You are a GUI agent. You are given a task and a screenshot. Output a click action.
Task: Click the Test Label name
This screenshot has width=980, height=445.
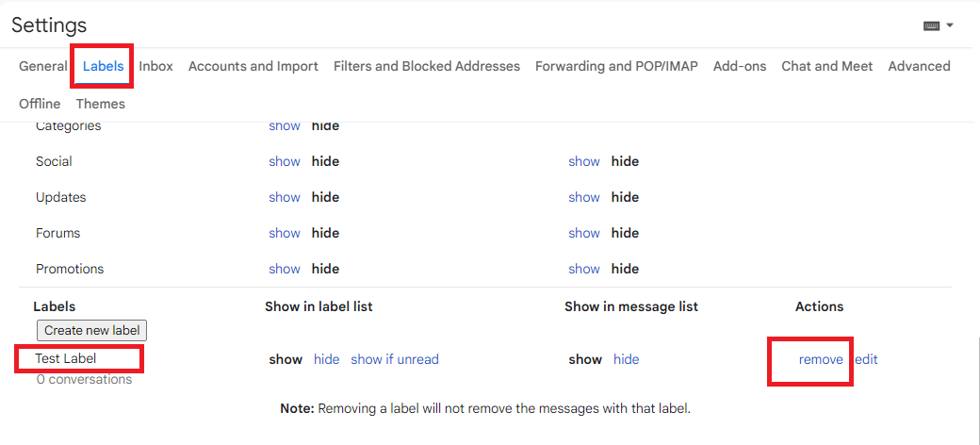66,359
